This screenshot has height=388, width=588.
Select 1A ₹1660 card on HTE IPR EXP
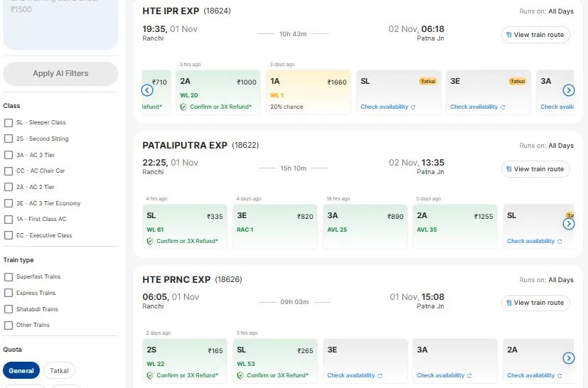coord(309,92)
